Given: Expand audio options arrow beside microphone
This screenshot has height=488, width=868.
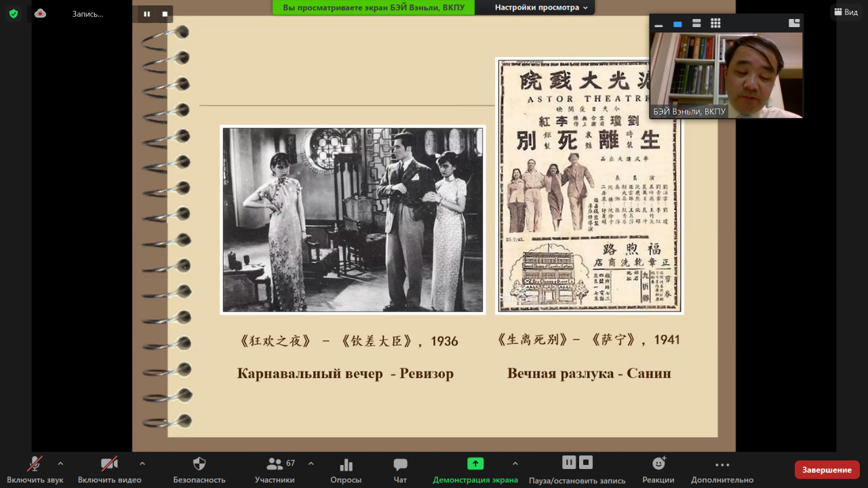Looking at the screenshot, I should coord(60,464).
